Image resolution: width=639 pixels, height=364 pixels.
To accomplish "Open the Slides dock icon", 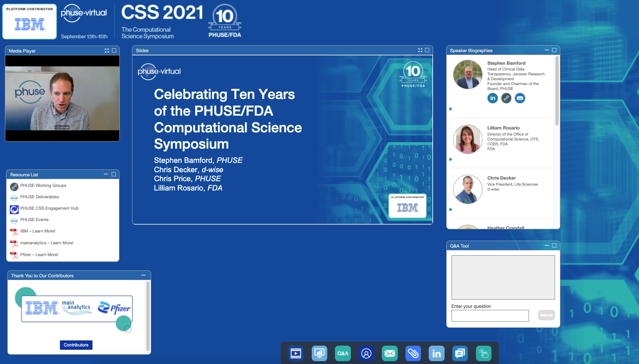I will tap(319, 353).
